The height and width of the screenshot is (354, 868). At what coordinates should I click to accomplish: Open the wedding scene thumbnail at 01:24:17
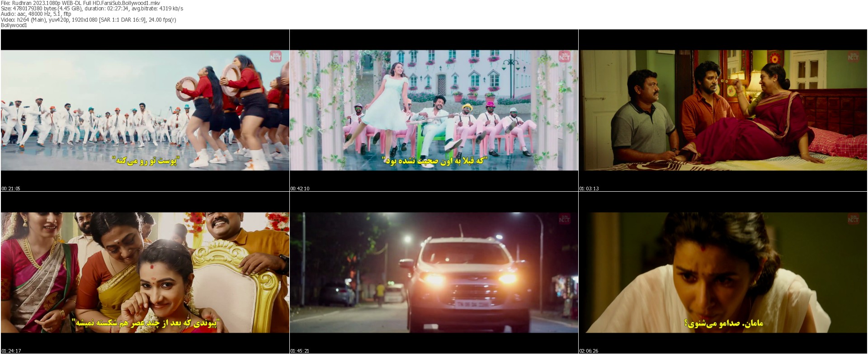pos(145,273)
